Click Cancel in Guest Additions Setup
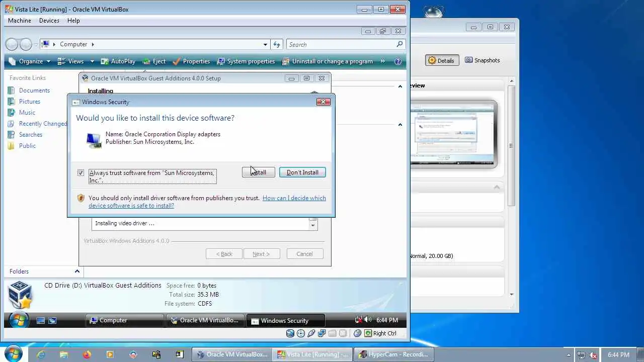The width and height of the screenshot is (644, 362). click(x=304, y=254)
